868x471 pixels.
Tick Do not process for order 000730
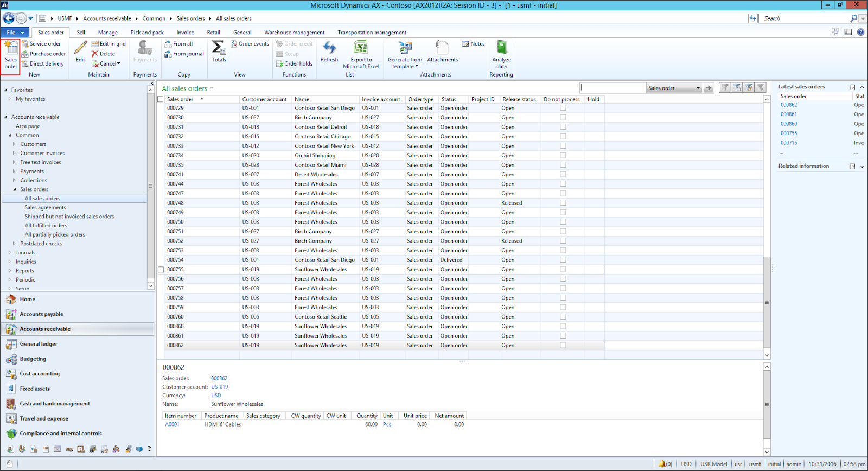click(563, 117)
